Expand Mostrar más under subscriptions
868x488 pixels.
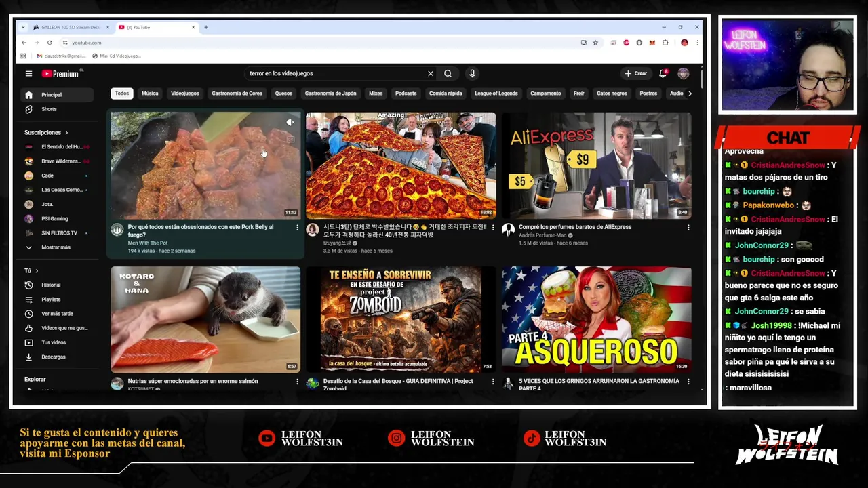pos(56,247)
